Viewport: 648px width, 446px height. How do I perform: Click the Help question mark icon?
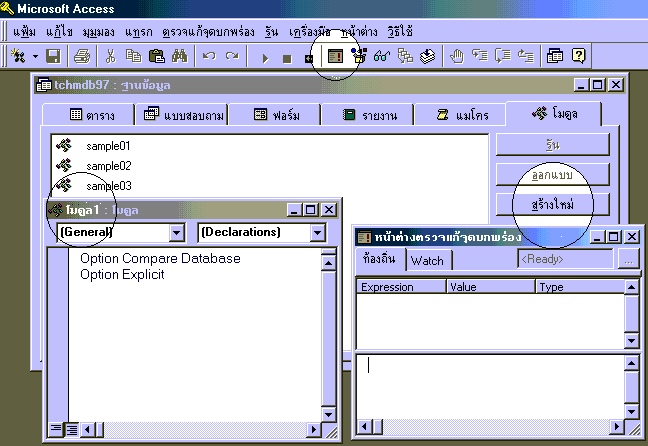[x=578, y=57]
